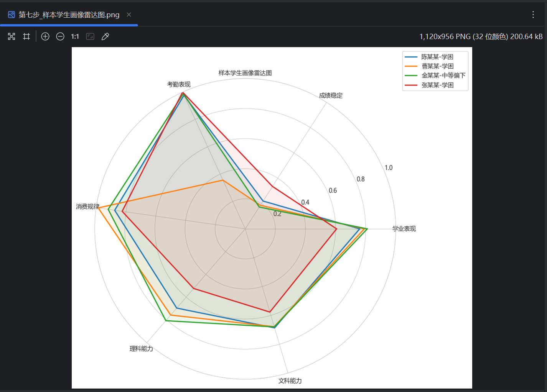This screenshot has width=547, height=392.
Task: Click the 成绩稳定 axis label
Action: tap(331, 95)
